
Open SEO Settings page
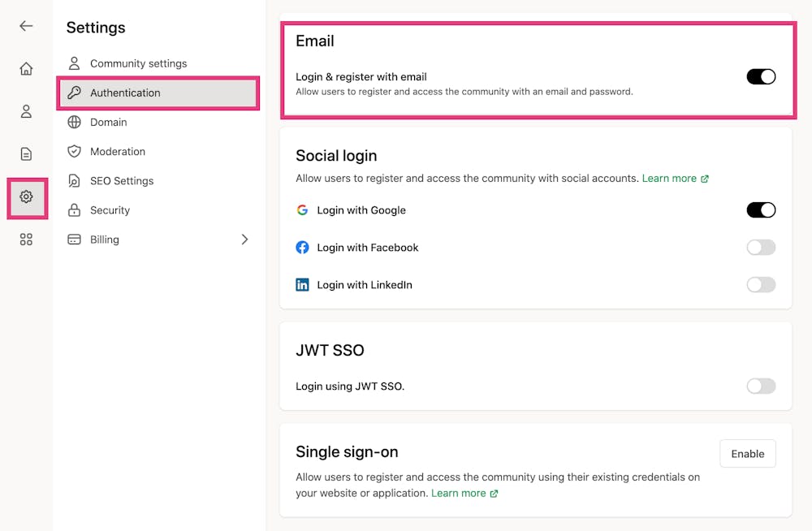click(x=122, y=181)
